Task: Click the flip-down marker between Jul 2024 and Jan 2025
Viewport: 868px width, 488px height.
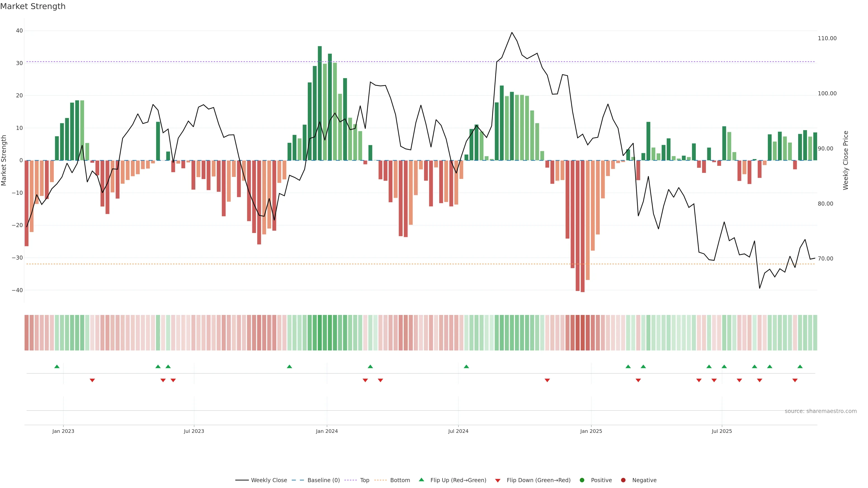Action: (x=547, y=380)
